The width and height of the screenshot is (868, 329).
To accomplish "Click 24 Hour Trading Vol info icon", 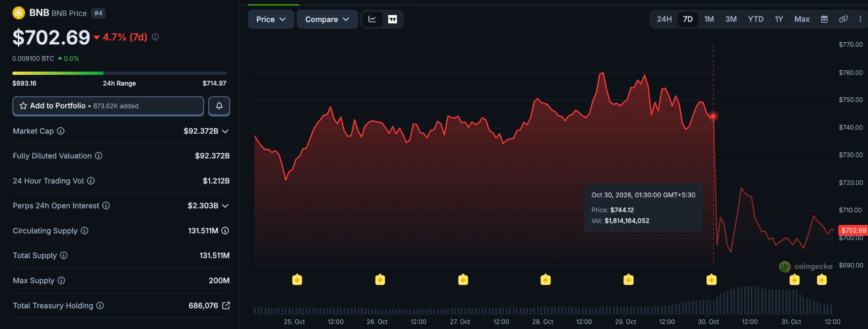I will (91, 181).
